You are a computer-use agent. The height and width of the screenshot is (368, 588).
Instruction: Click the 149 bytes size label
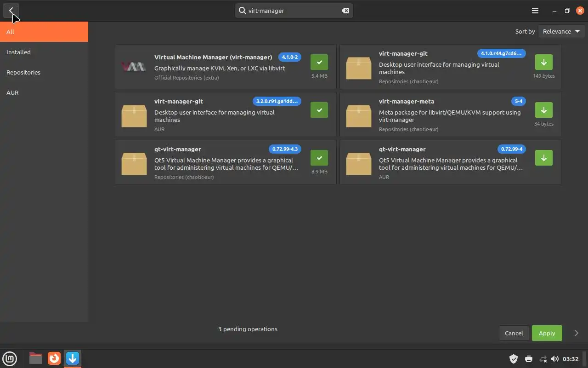pyautogui.click(x=544, y=76)
